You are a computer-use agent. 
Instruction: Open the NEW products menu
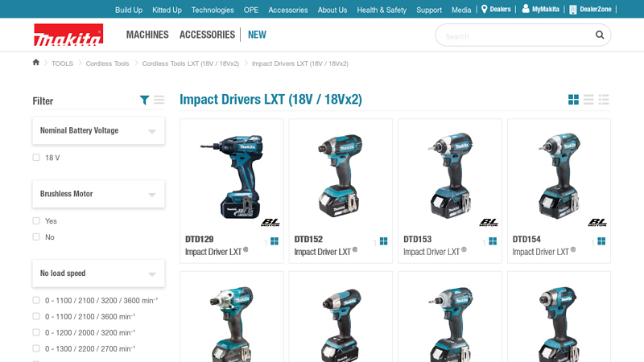click(257, 35)
